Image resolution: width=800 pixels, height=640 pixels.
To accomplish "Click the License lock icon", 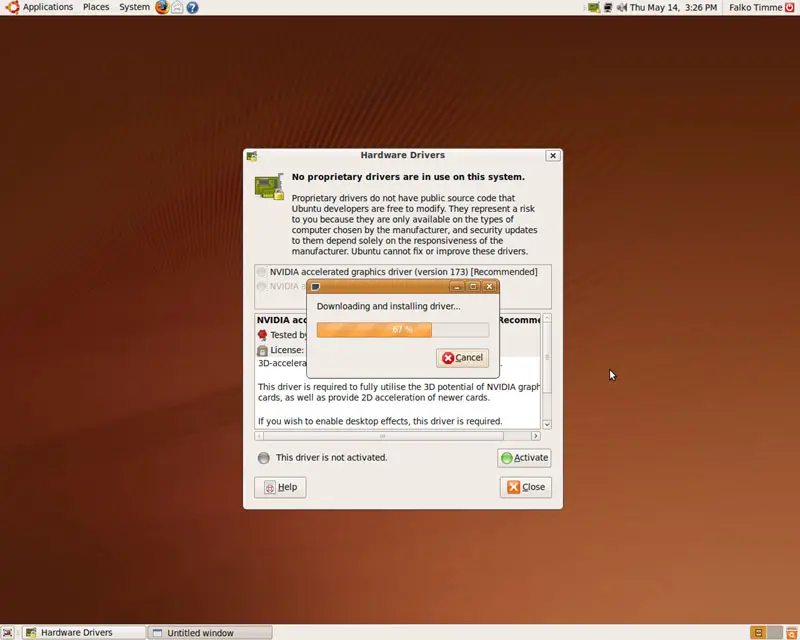I will (x=262, y=350).
